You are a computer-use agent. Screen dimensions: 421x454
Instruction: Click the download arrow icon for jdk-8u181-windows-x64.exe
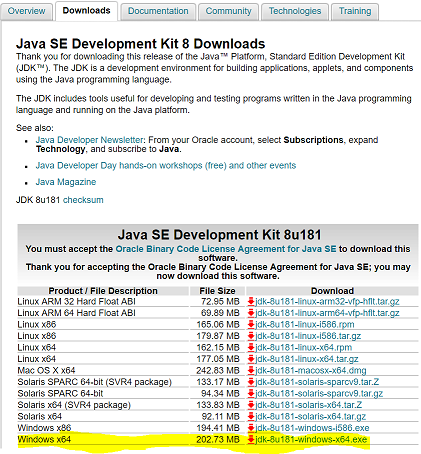tap(251, 440)
